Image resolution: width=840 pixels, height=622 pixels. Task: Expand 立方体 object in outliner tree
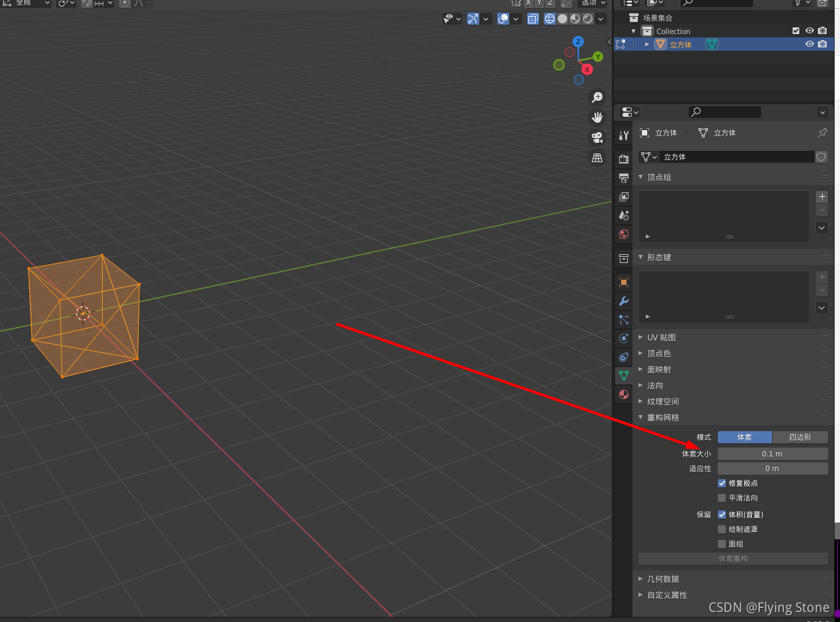[x=647, y=44]
